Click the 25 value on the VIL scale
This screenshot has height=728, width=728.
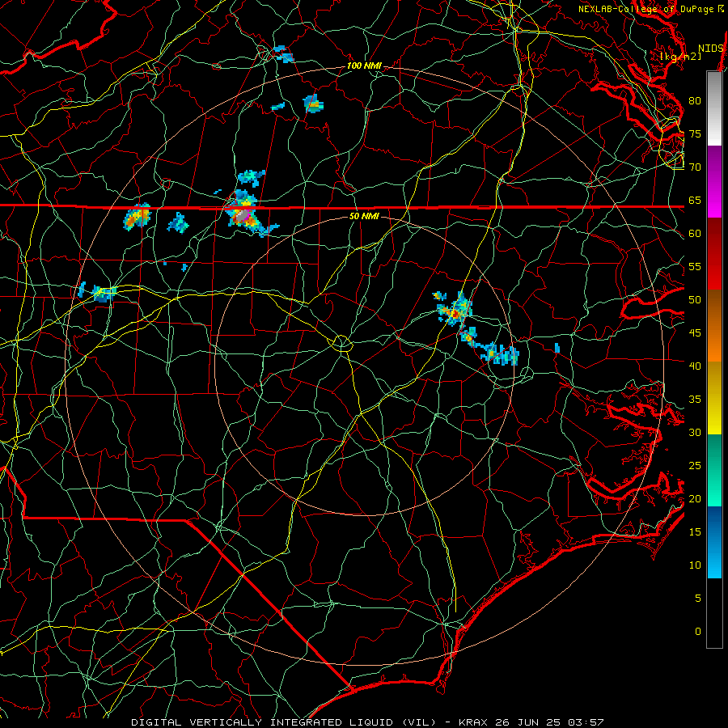tap(695, 466)
